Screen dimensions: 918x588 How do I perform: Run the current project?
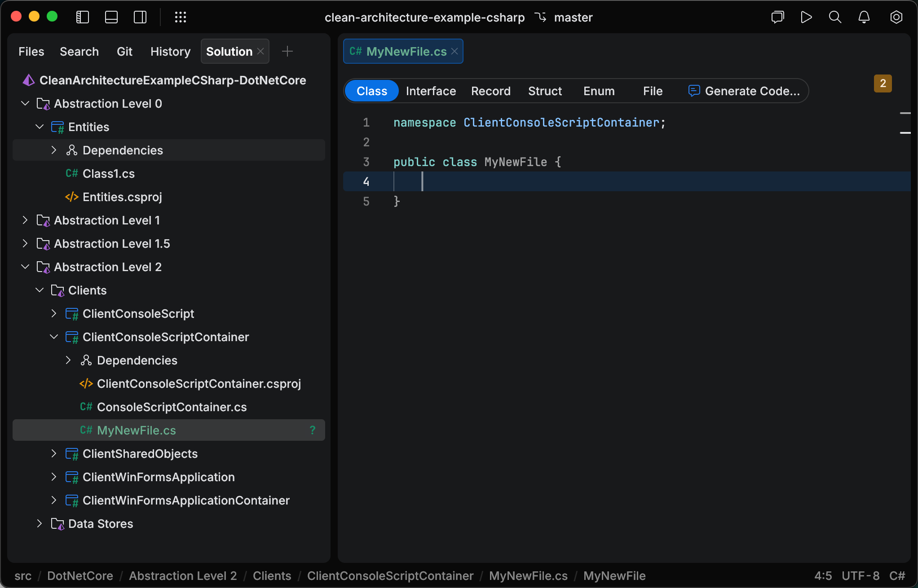806,17
